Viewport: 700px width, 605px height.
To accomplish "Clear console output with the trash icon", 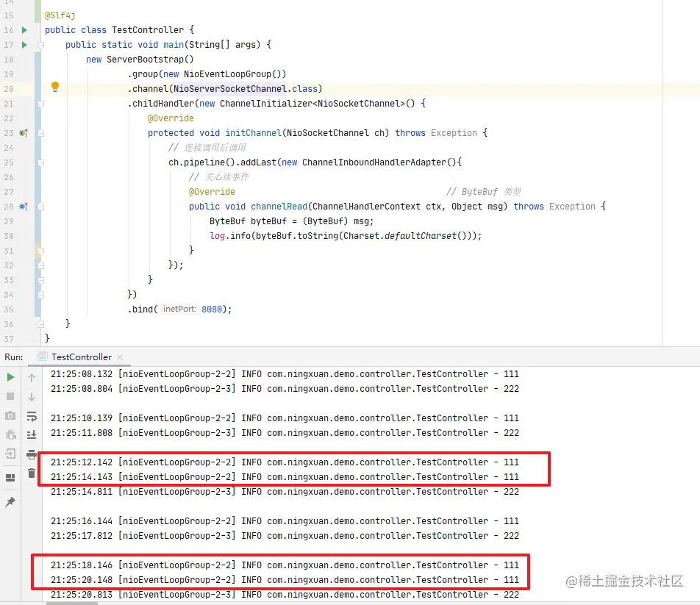I will click(x=32, y=473).
